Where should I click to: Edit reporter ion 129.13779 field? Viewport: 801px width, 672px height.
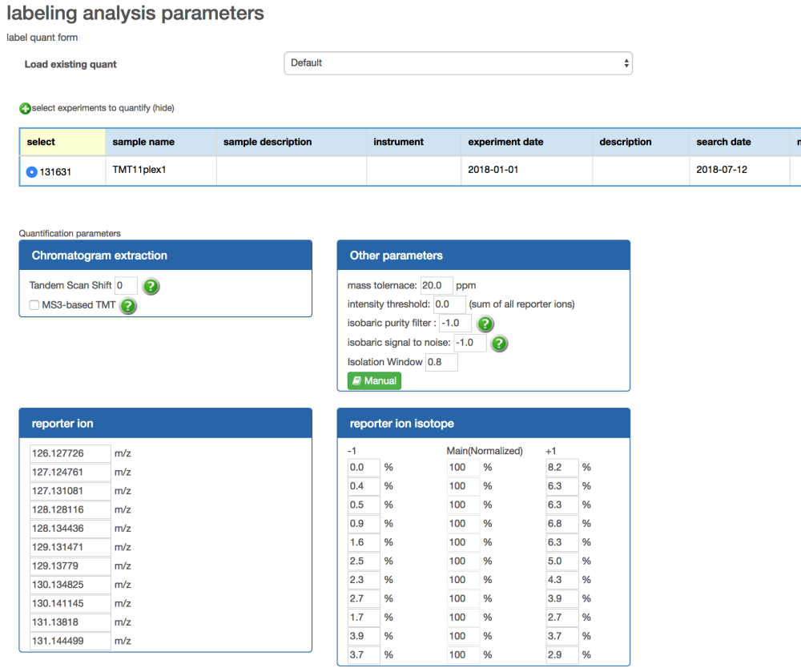click(x=70, y=566)
